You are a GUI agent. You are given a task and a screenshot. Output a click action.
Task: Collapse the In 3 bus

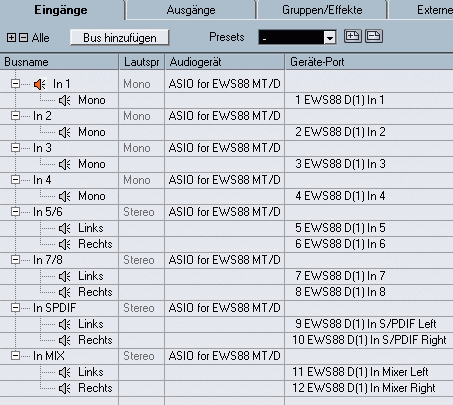click(x=15, y=148)
